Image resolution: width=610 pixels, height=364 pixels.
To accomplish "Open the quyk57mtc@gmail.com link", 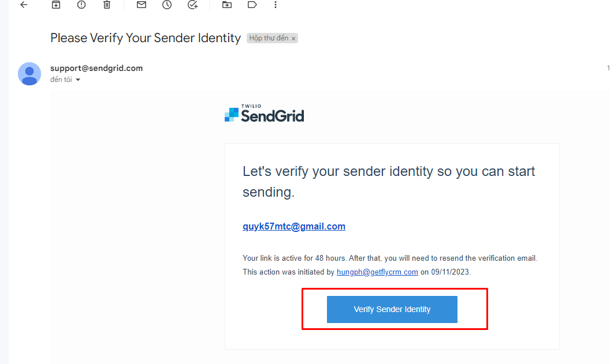I will click(294, 227).
